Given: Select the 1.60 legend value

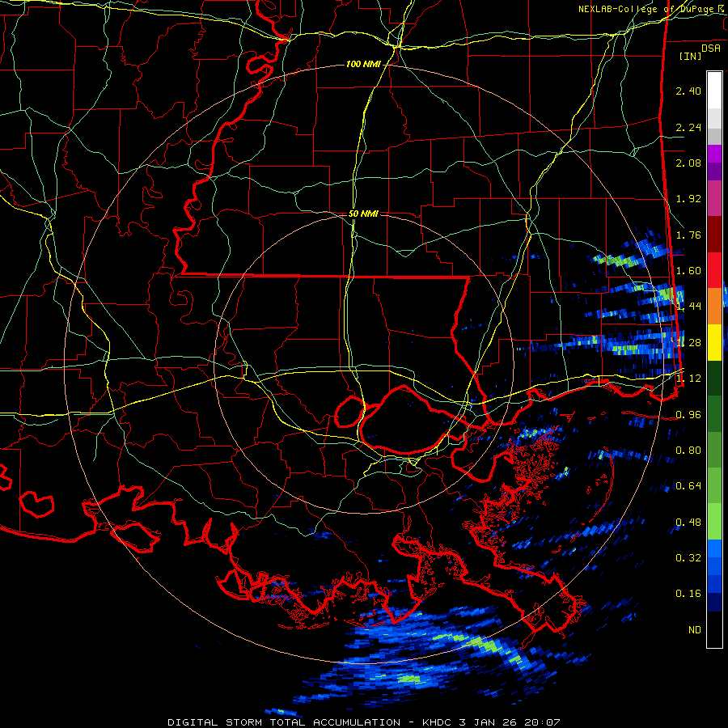Looking at the screenshot, I should (x=688, y=271).
